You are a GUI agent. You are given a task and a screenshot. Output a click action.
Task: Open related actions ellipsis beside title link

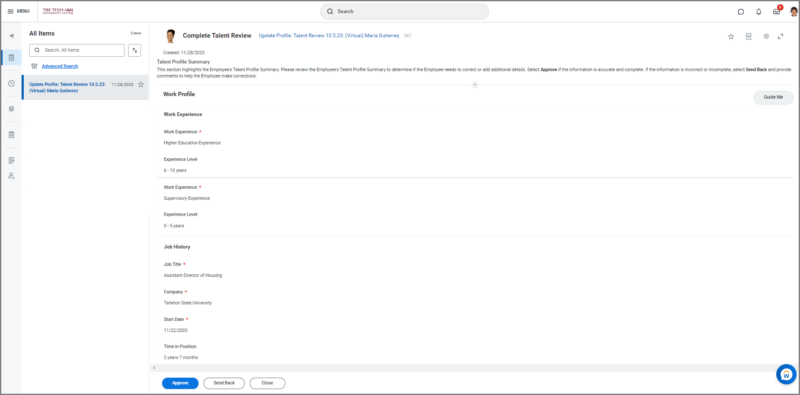pyautogui.click(x=407, y=36)
